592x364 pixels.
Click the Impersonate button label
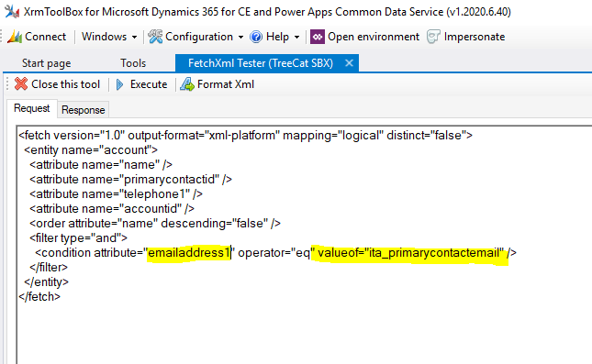pos(475,37)
